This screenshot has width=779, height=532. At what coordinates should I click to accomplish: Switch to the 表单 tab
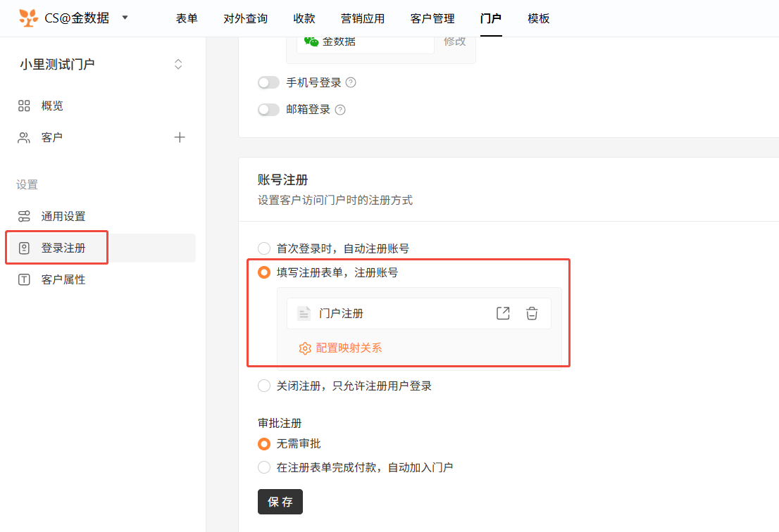tap(187, 19)
